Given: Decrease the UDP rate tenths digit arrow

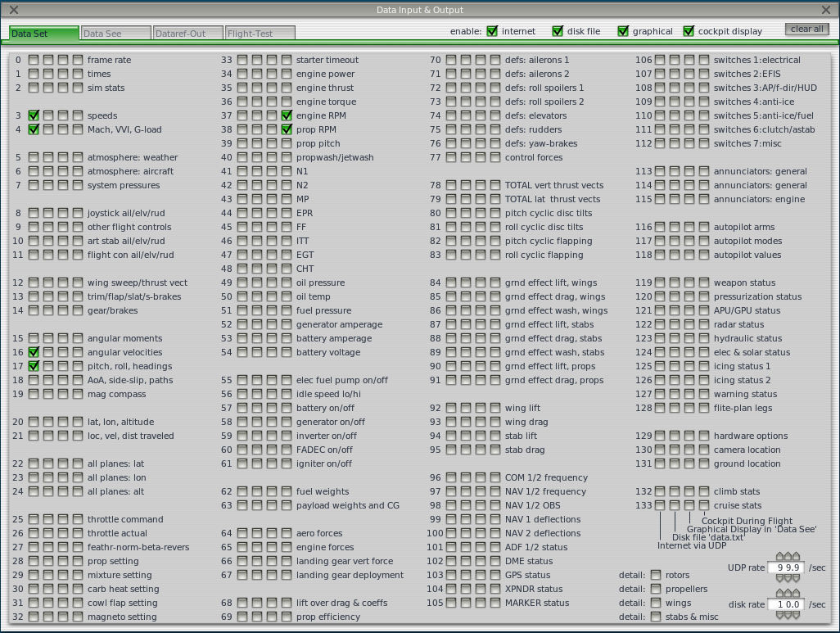Looking at the screenshot, I should (797, 577).
